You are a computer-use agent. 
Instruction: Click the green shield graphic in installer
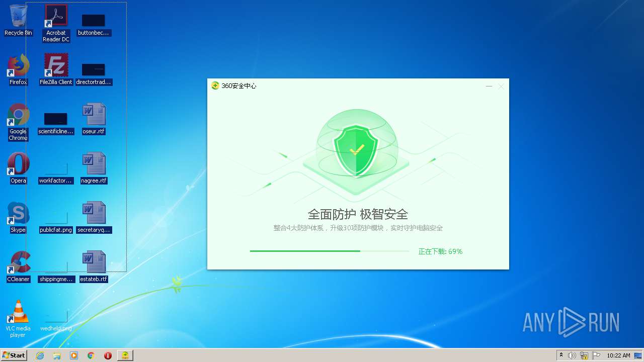tap(356, 150)
